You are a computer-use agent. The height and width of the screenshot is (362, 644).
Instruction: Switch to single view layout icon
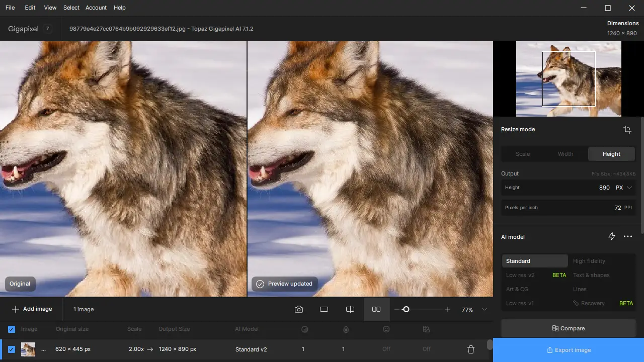tap(324, 309)
